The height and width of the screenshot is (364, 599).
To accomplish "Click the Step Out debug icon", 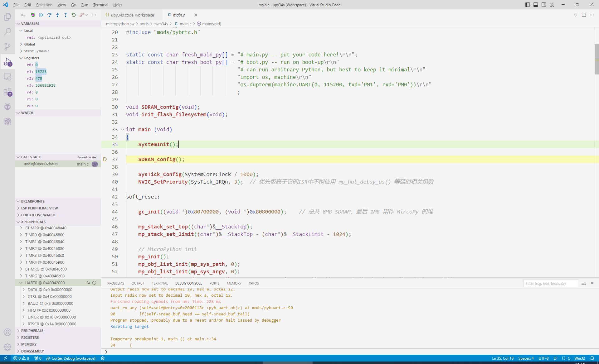I will point(65,15).
